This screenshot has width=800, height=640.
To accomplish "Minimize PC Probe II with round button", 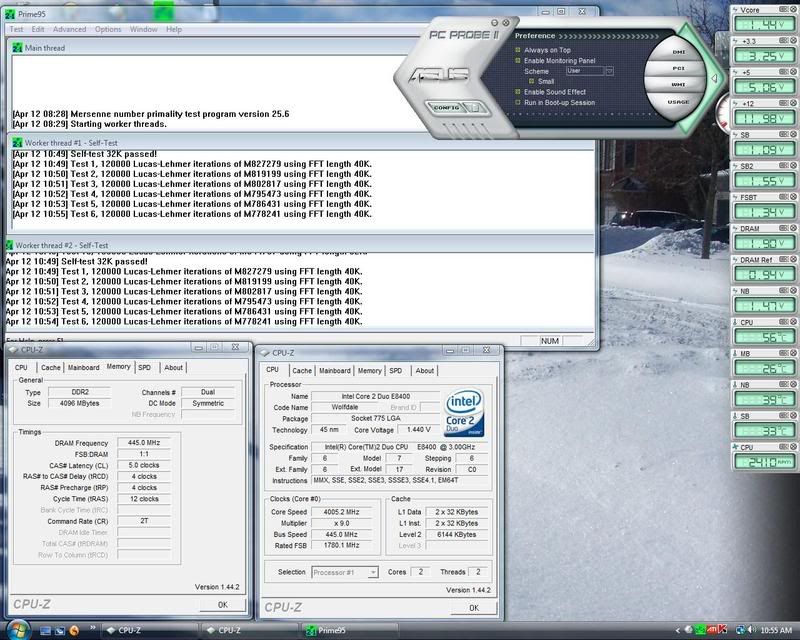I will coord(494,22).
